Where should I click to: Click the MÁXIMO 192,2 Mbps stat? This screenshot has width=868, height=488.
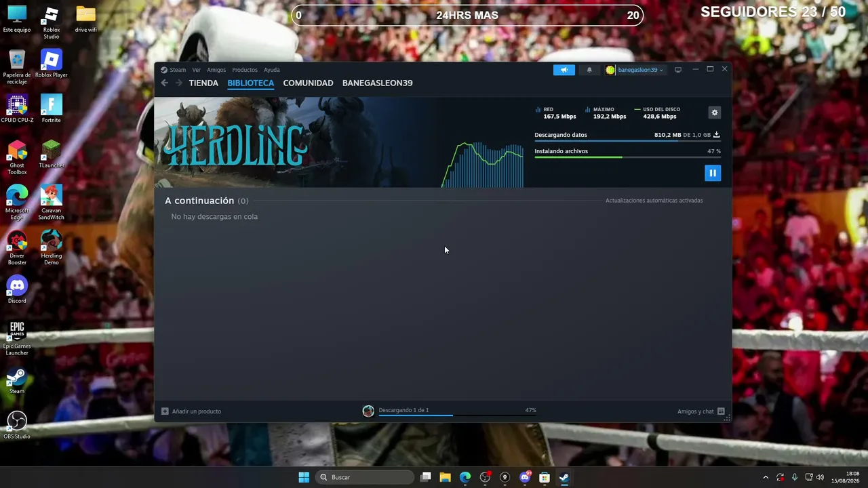coord(606,113)
